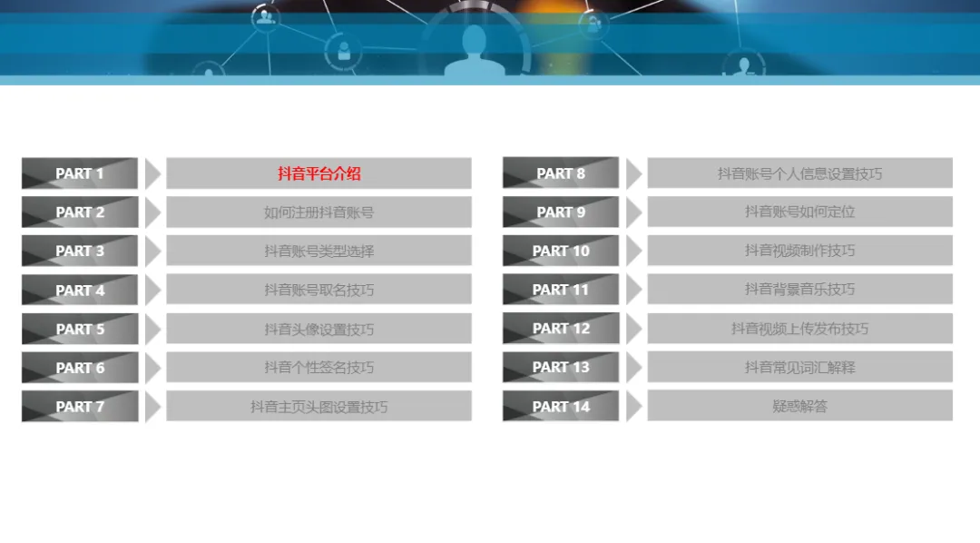Image resolution: width=980 pixels, height=543 pixels.
Task: Select 抖音视频上传发布技巧 entry
Action: [x=800, y=328]
